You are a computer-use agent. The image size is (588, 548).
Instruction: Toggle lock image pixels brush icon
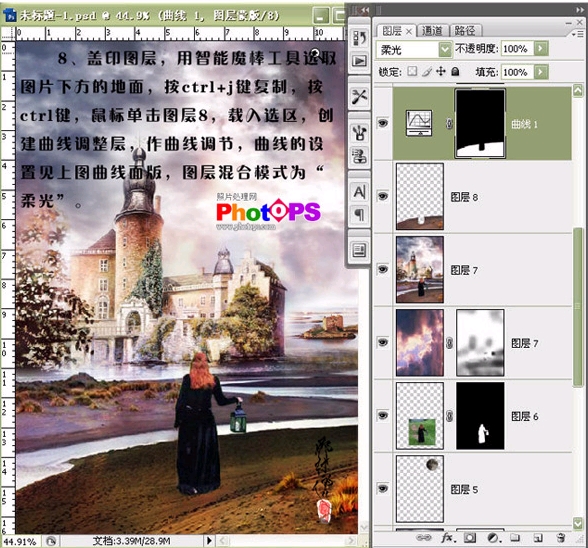[426, 71]
